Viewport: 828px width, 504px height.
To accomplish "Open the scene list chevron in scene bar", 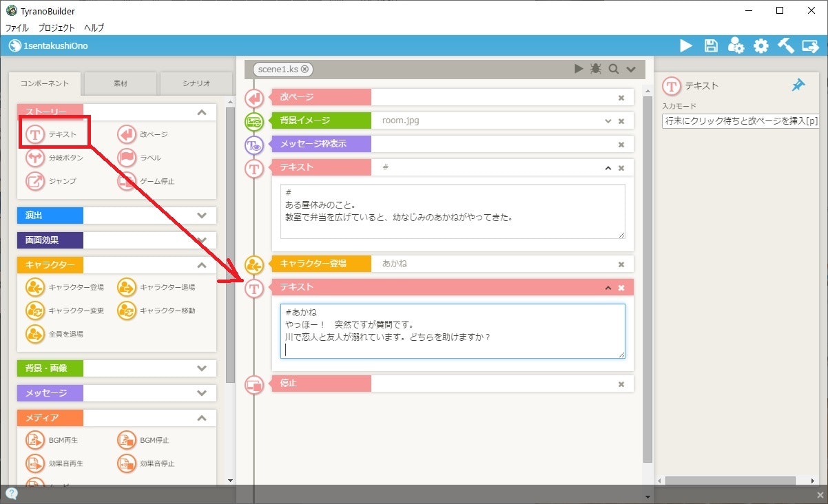I will (x=630, y=69).
